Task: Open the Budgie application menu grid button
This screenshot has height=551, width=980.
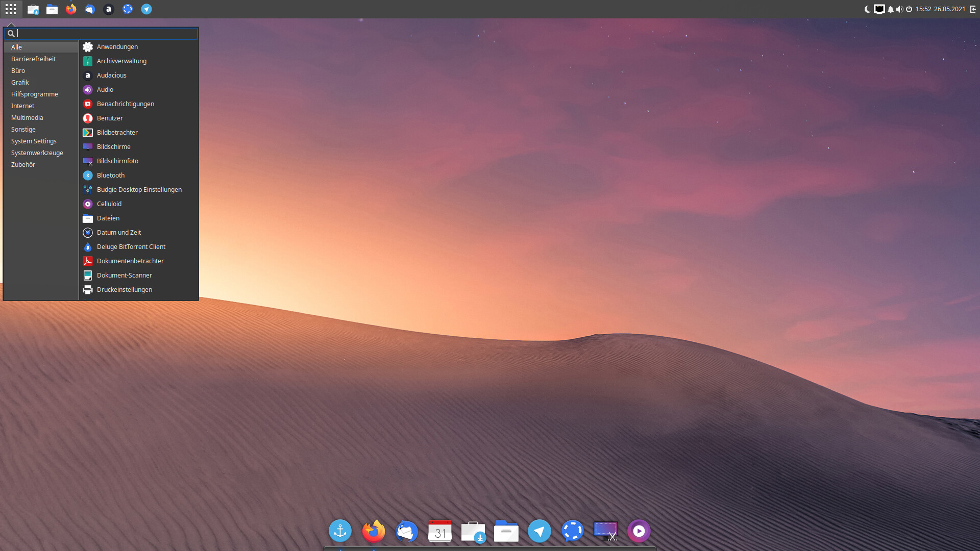Action: [x=11, y=9]
